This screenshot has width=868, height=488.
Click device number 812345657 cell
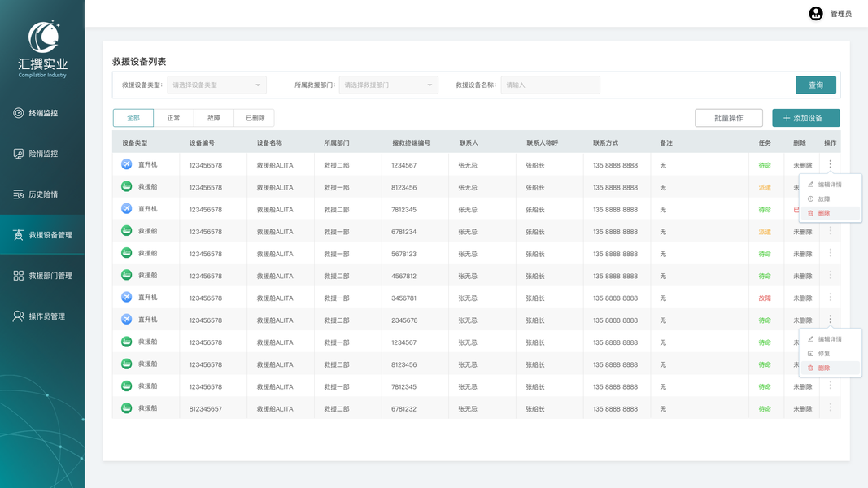[x=205, y=409]
